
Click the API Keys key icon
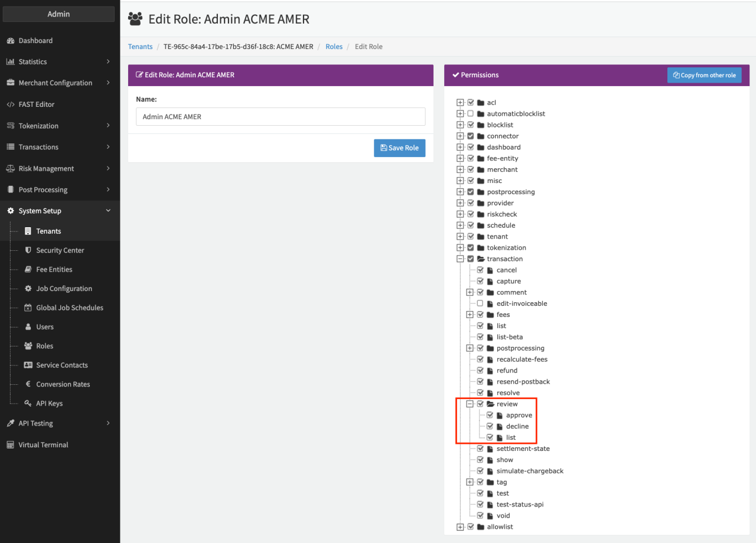[x=28, y=404]
